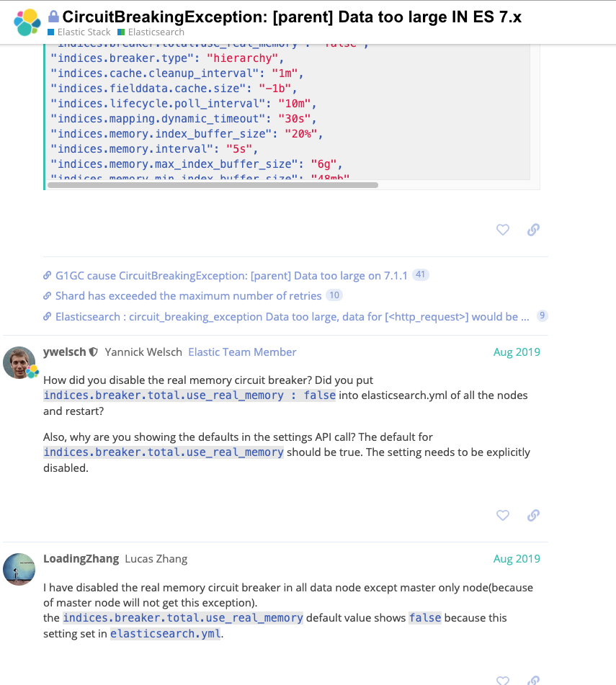Open Aug 2019 date of LoadingZhang's post
This screenshot has width=616, height=685.
[x=517, y=559]
